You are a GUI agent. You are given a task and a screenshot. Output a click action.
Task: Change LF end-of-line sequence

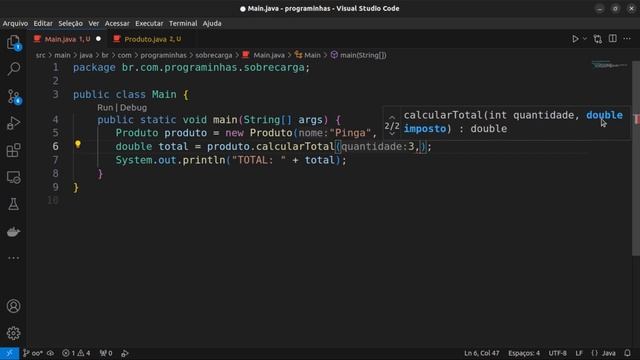[x=579, y=353]
